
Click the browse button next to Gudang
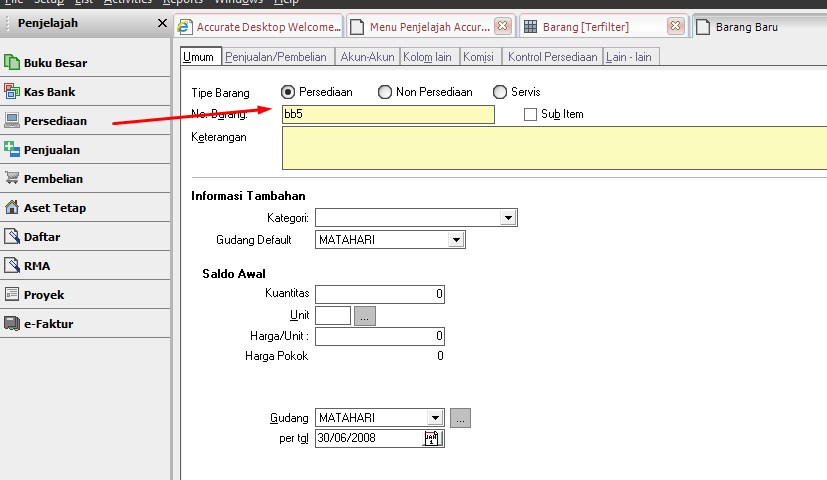click(460, 418)
